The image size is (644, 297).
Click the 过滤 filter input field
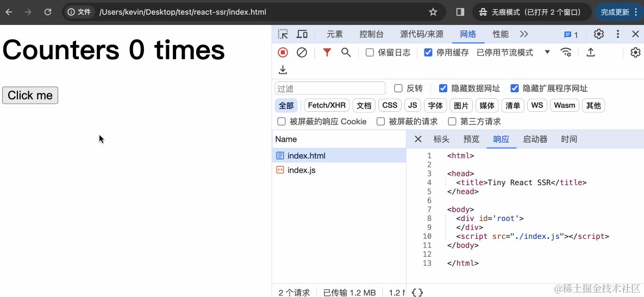(x=330, y=89)
